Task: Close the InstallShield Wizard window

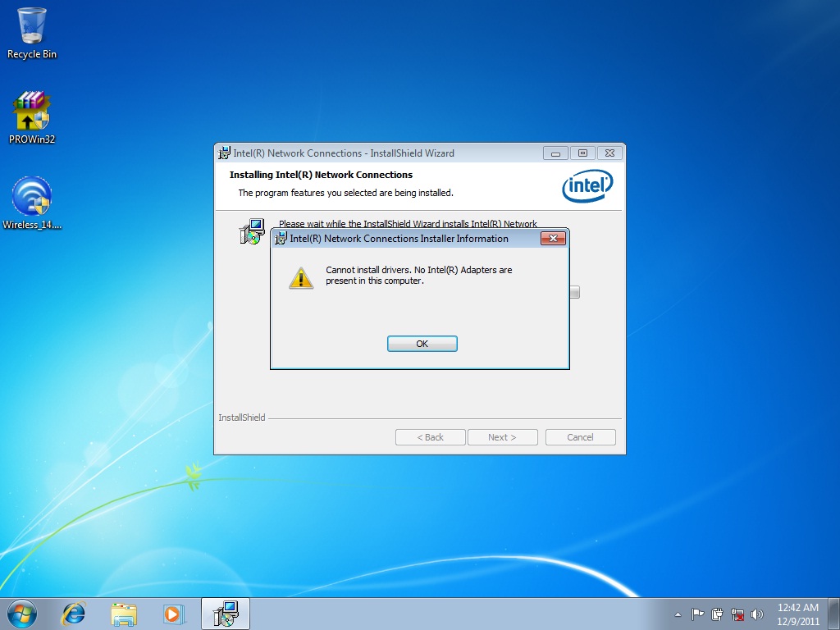Action: click(x=609, y=153)
